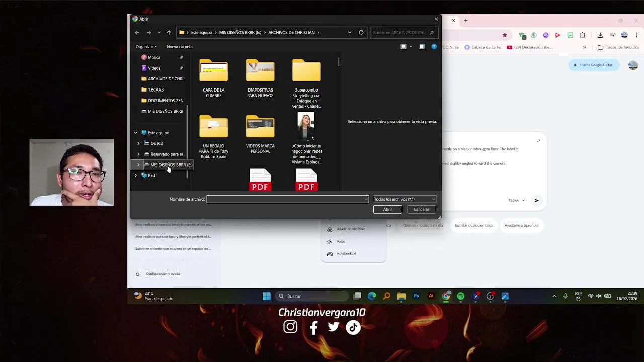644x362 pixels.
Task: Select the ¿Cómo iniciar tu negocio video file
Action: click(x=306, y=139)
